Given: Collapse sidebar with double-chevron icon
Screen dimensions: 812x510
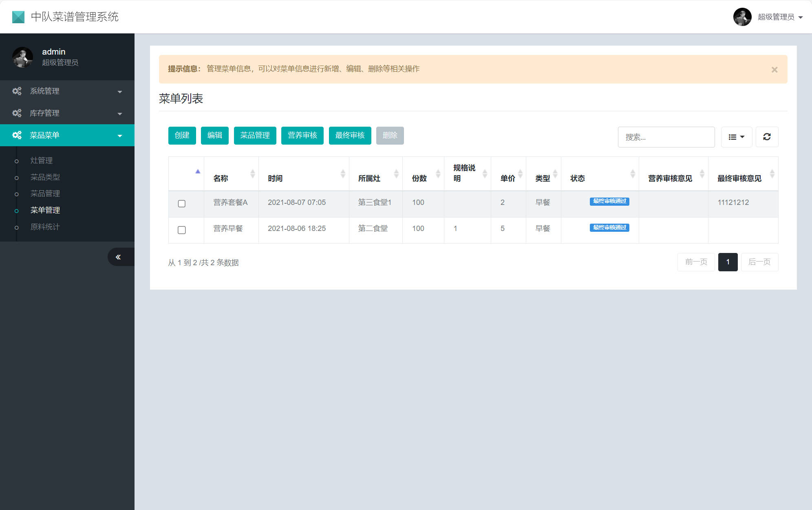Looking at the screenshot, I should (118, 257).
